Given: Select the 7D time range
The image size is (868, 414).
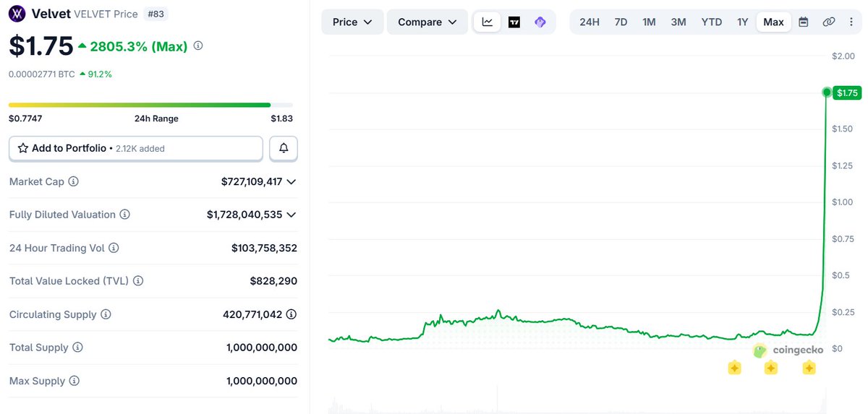Looking at the screenshot, I should [x=621, y=22].
